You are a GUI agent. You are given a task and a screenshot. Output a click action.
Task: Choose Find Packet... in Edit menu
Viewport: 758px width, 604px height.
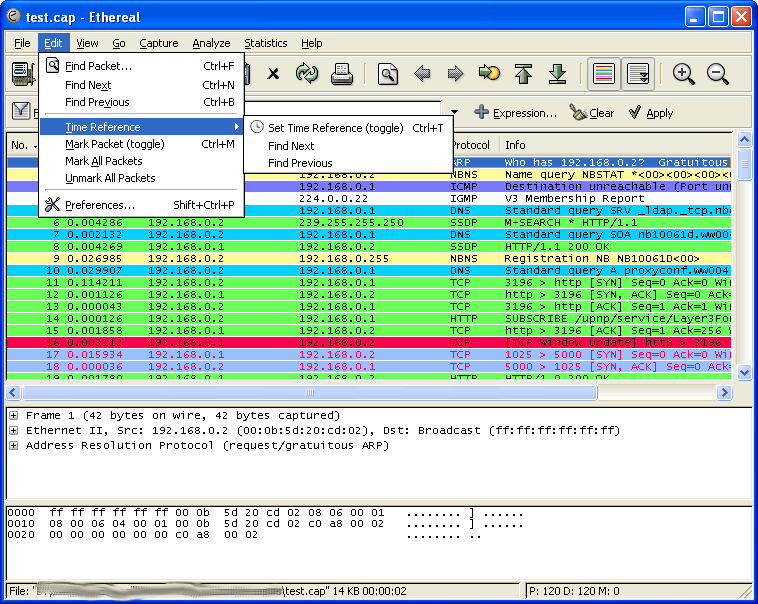point(142,66)
